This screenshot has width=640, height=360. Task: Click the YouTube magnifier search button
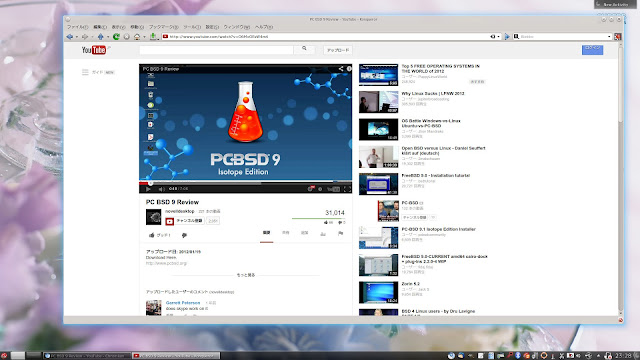[304, 49]
